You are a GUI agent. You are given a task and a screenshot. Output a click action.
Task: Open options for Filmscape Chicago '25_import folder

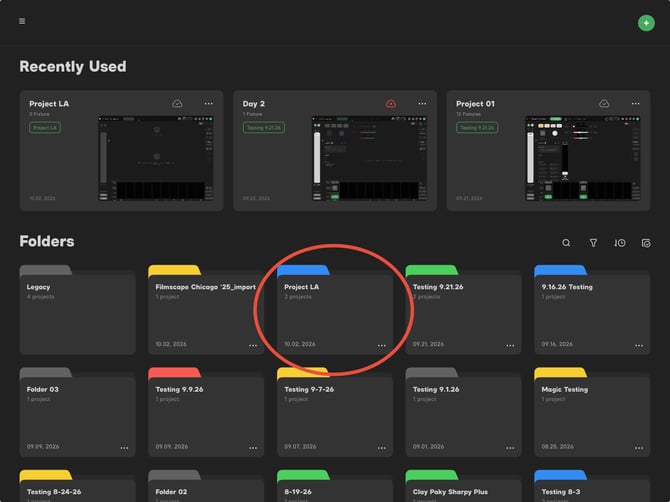[253, 345]
